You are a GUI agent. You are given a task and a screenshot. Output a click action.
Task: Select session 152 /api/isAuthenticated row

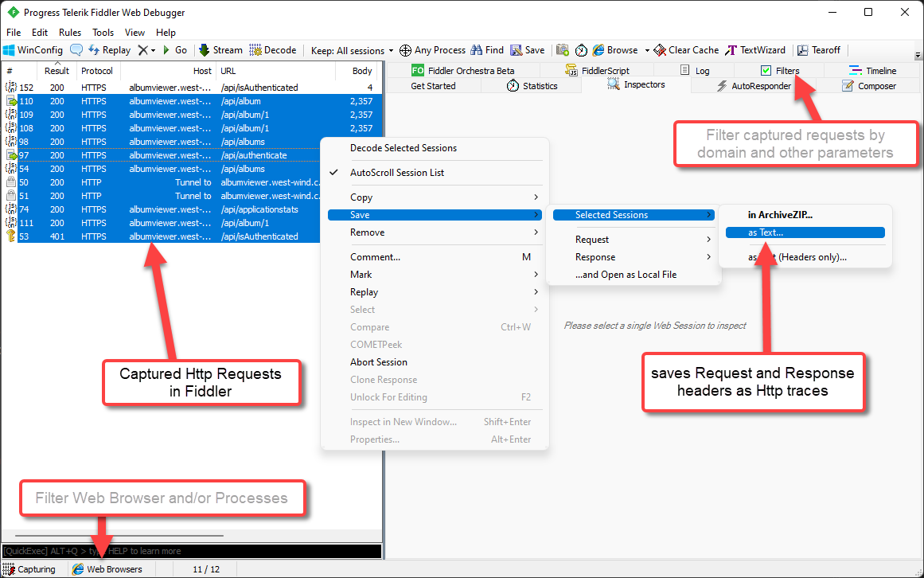191,88
